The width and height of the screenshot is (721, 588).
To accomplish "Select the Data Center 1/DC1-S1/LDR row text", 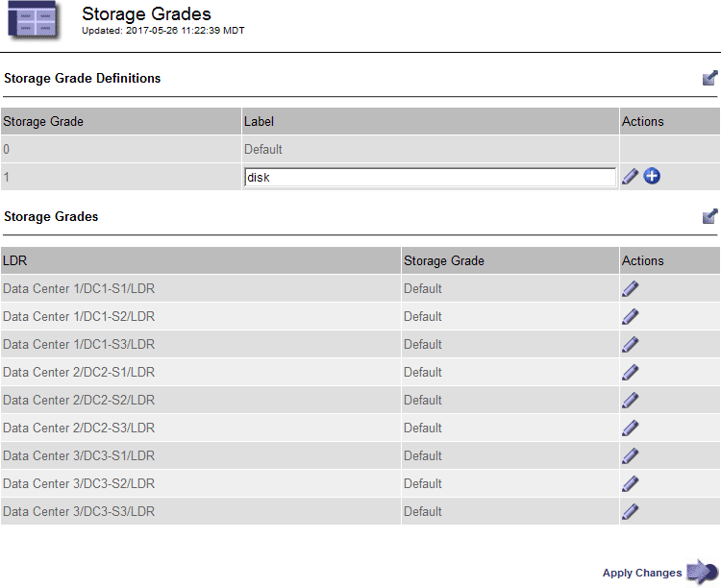I will [x=79, y=289].
